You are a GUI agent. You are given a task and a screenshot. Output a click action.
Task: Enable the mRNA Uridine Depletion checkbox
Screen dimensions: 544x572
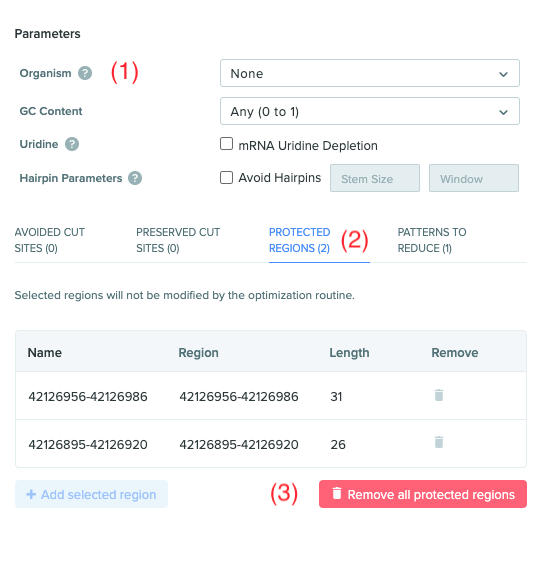coord(226,144)
